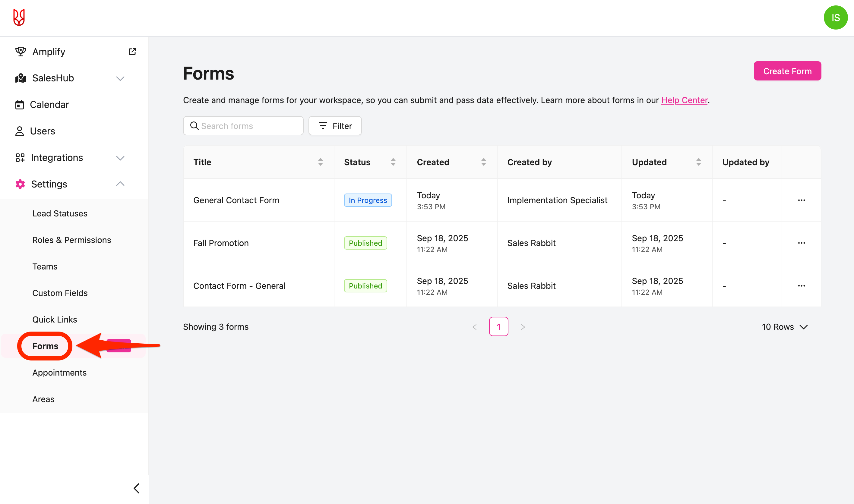
Task: Expand the Integrations menu
Action: [120, 158]
